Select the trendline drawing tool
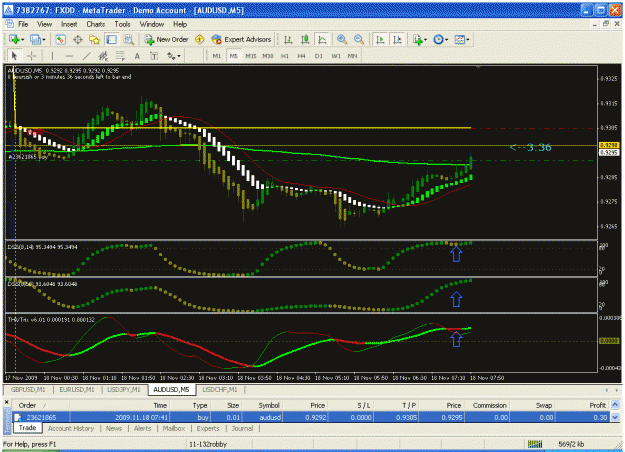625x452 pixels. click(x=86, y=56)
